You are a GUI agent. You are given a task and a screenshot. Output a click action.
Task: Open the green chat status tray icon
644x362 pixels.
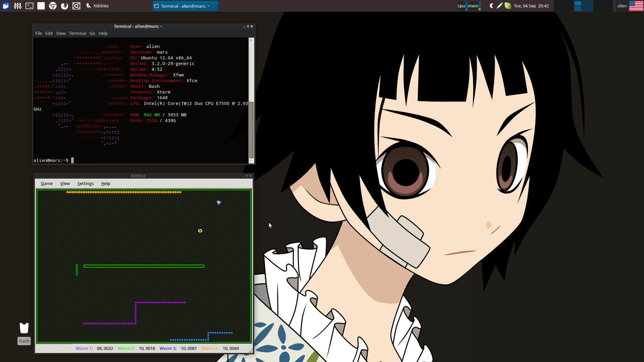point(508,6)
